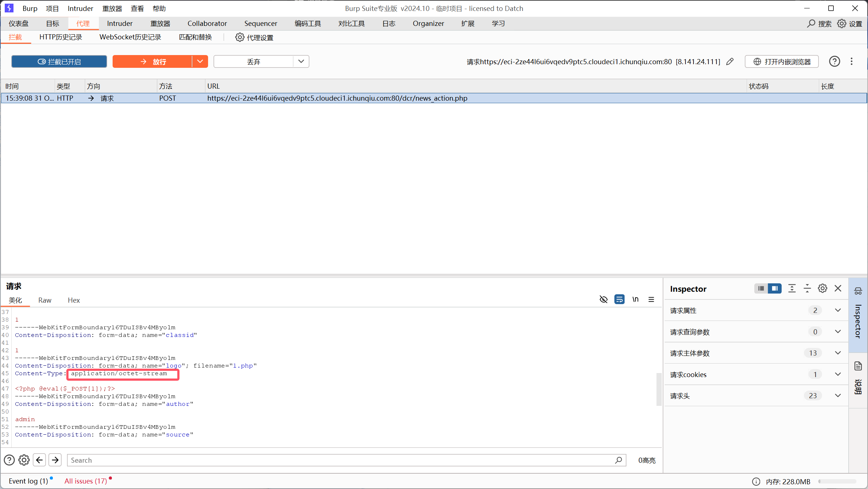The height and width of the screenshot is (489, 868).
Task: Open Inspector panel settings gear
Action: 822,288
